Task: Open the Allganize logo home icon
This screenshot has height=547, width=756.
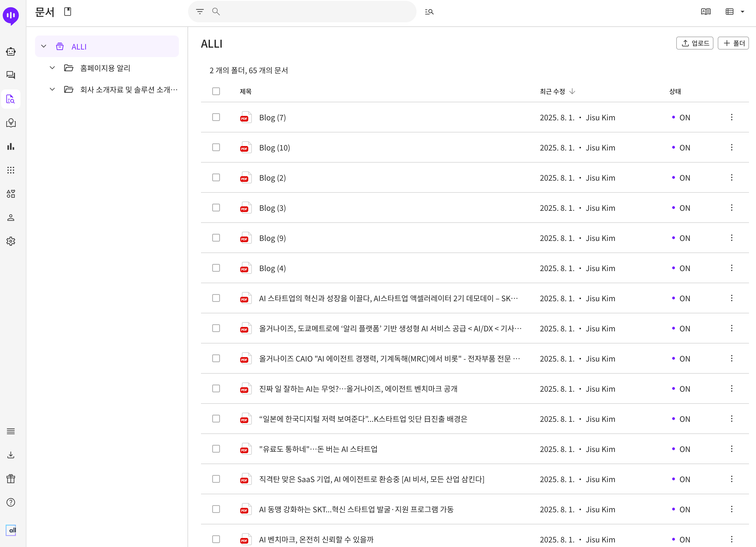Action: (11, 15)
